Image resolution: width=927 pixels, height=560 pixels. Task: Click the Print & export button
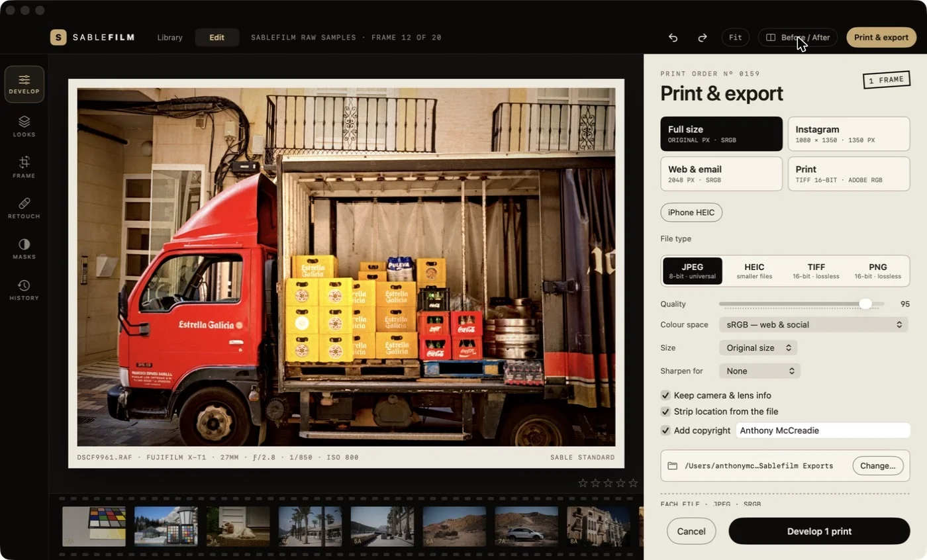coord(881,38)
